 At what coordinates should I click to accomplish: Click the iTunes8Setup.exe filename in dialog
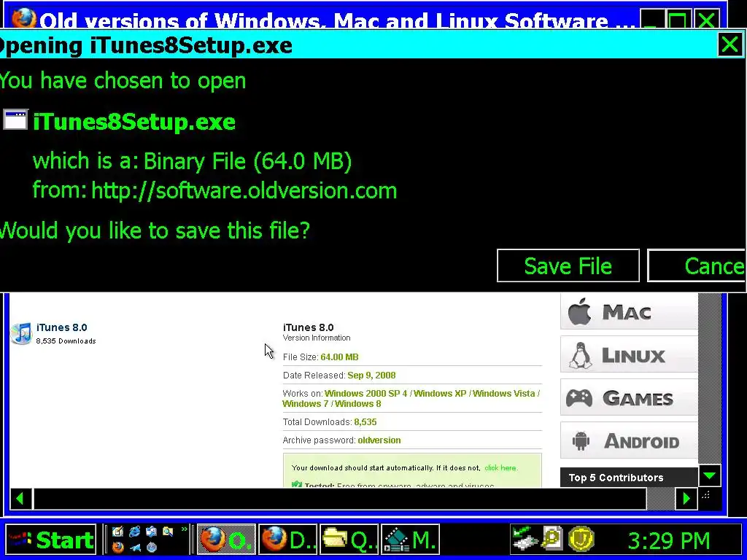pyautogui.click(x=134, y=122)
